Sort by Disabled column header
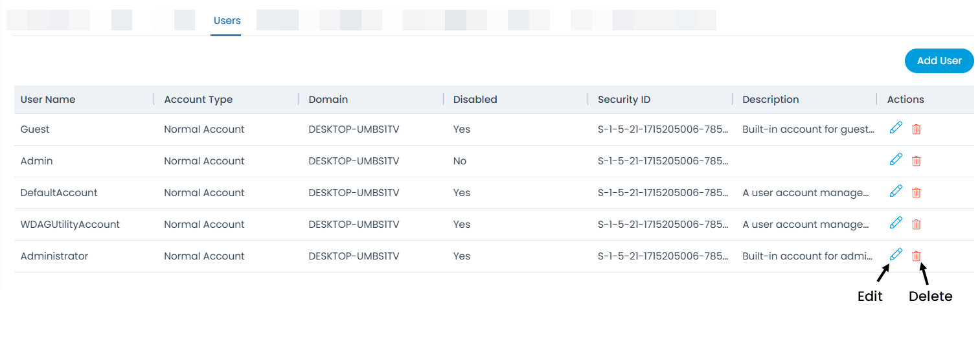This screenshot has width=980, height=343. (x=475, y=100)
